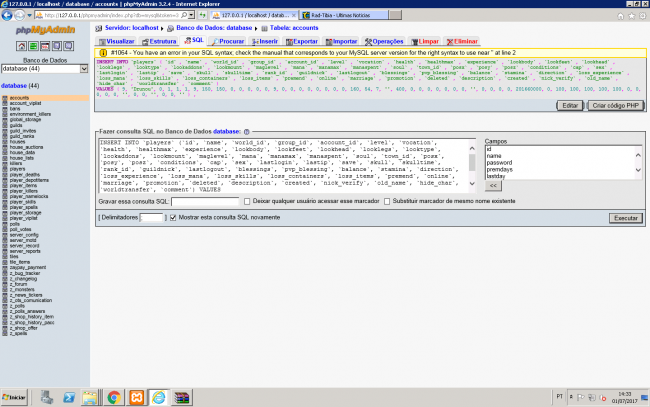Open the database (44) sidebar link
The image size is (650, 407).
pos(20,86)
